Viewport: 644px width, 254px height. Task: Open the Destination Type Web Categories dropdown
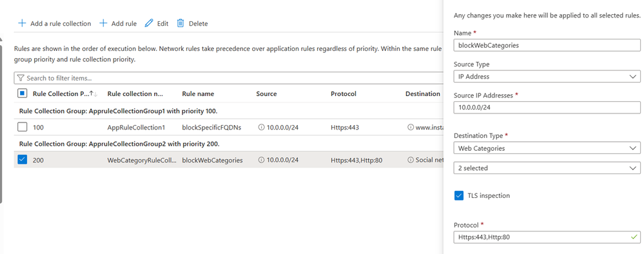(x=547, y=148)
